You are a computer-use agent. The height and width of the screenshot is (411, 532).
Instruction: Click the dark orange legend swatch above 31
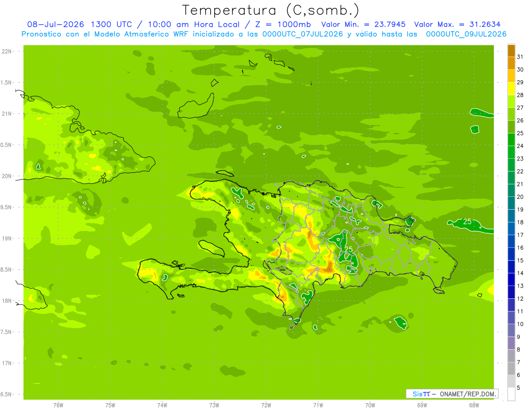511,51
